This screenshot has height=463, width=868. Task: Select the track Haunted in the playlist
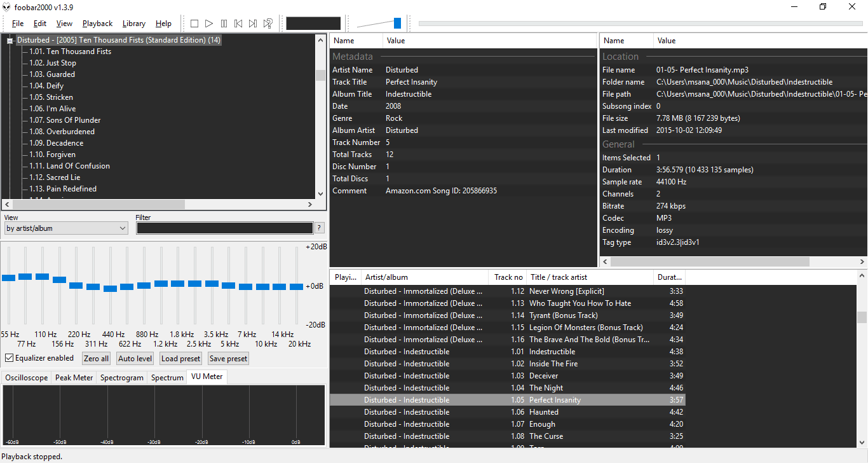pyautogui.click(x=543, y=411)
